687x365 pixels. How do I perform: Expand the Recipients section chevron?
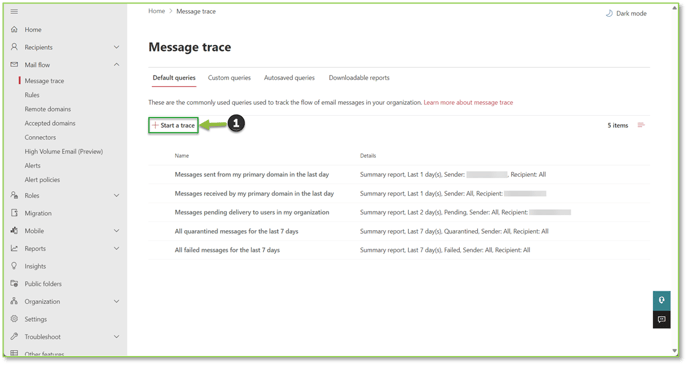pyautogui.click(x=117, y=47)
